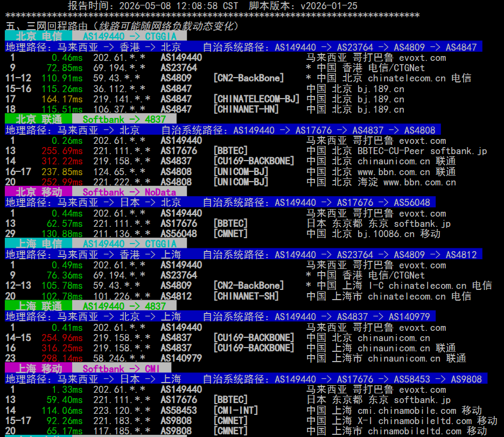Click the IP 223.120.*.* address
The width and height of the screenshot is (504, 437).
coord(122,410)
